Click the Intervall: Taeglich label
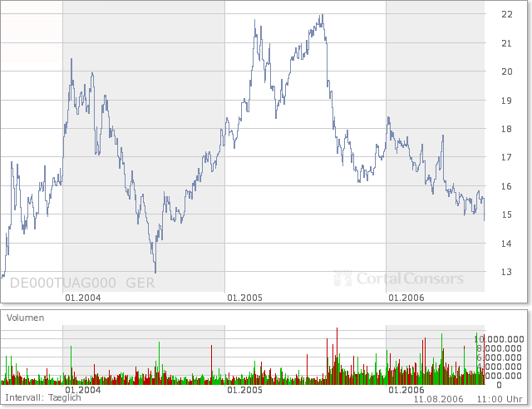This screenshot has width=532, height=409. point(43,398)
